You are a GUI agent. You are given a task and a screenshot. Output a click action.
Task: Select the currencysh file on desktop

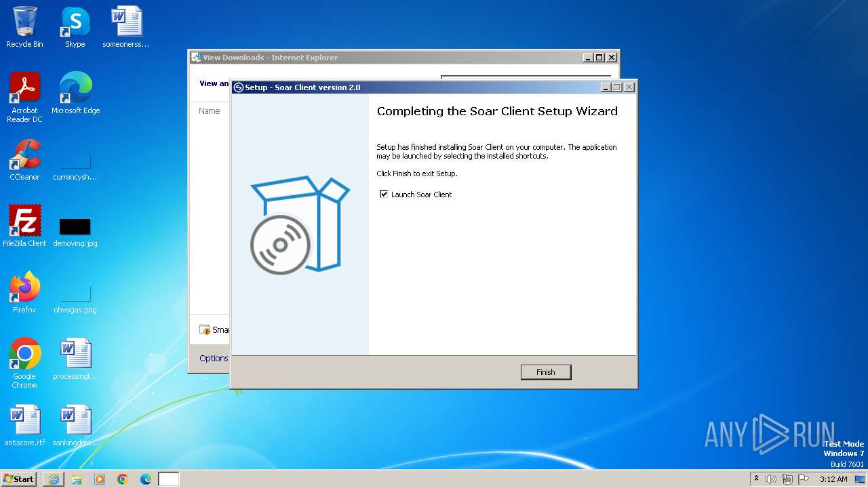(x=75, y=167)
